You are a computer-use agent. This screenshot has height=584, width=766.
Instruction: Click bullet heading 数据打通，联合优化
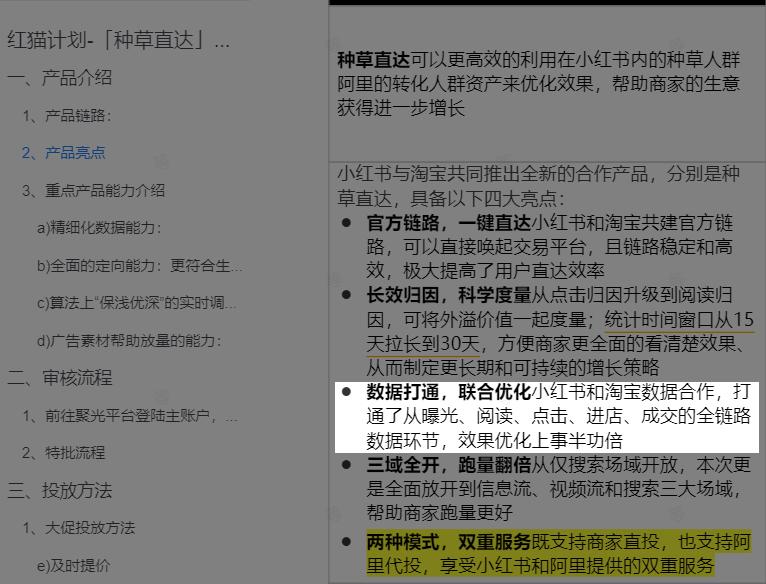coord(448,392)
